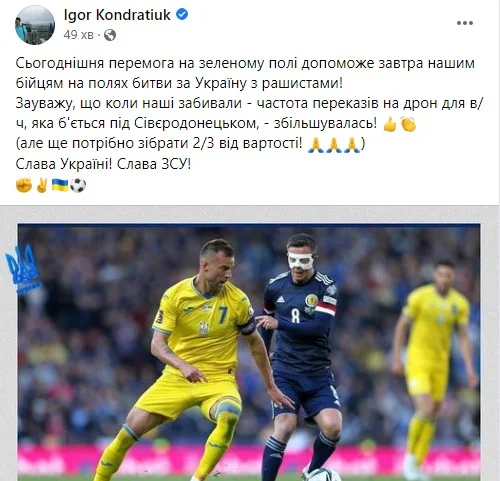The height and width of the screenshot is (481, 500).
Task: Open the Igor Kondratiuk name link
Action: coord(117,15)
